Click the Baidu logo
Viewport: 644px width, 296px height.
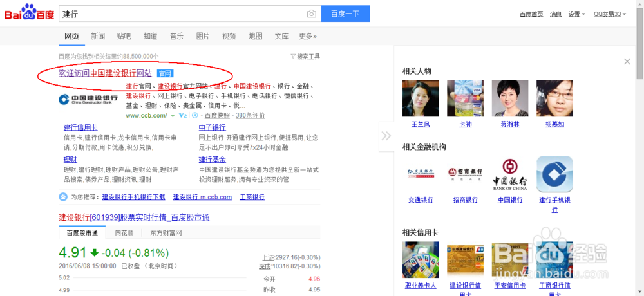(x=29, y=13)
